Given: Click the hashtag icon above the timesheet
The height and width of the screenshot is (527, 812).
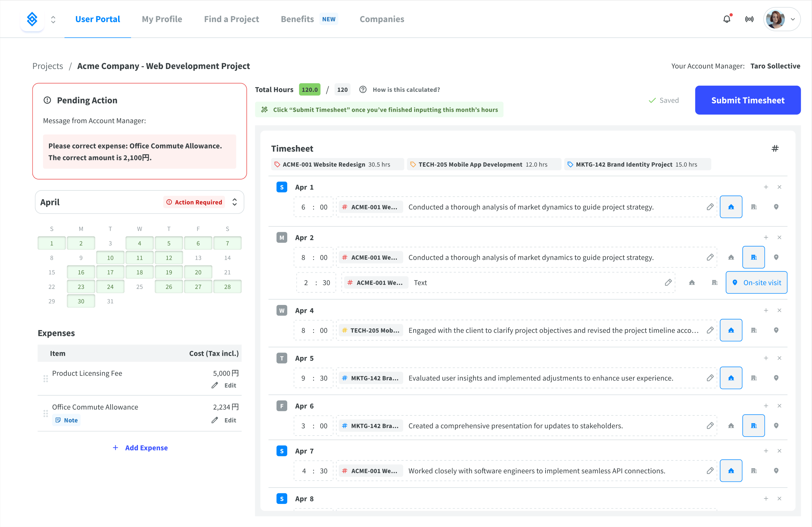Looking at the screenshot, I should (775, 148).
